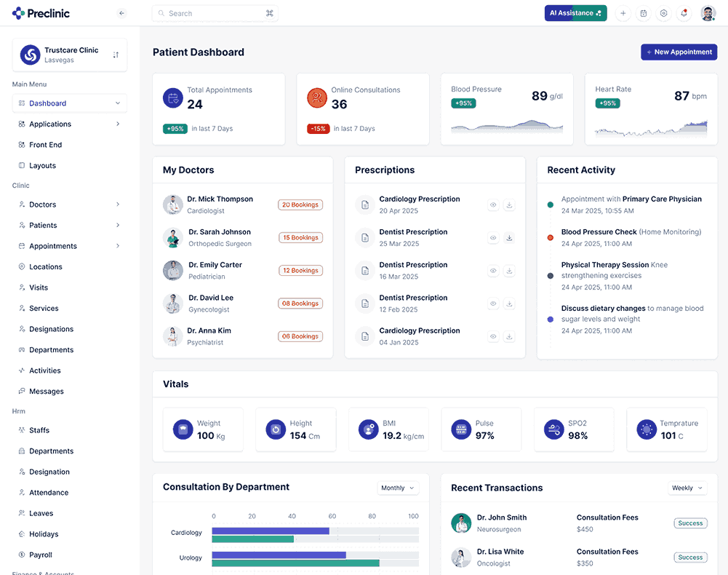Click the Blood Pressure trend chart
Screen dimensions: 728x575
[507, 126]
